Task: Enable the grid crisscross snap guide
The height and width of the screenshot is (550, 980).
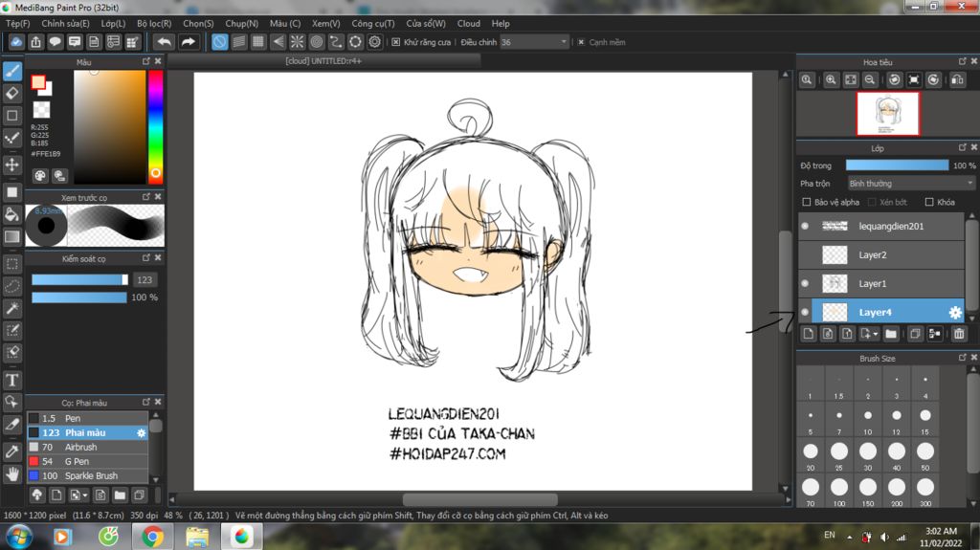Action: 258,42
